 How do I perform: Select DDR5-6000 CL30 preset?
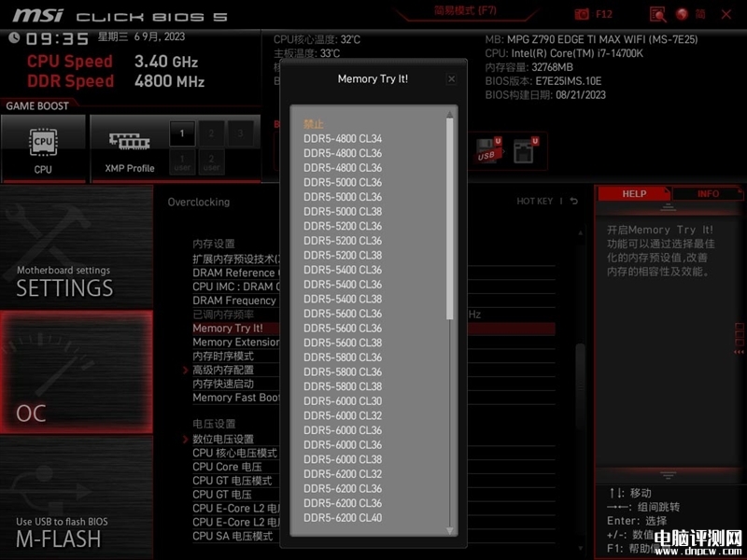point(343,401)
